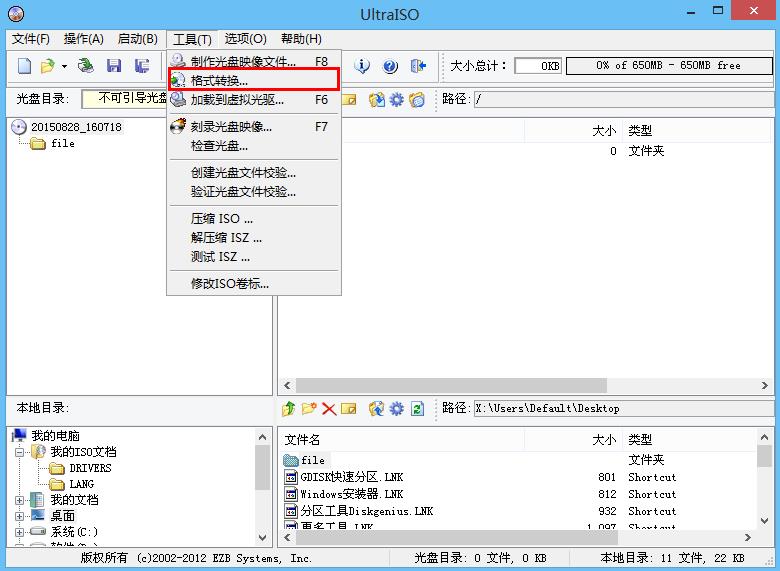
Task: Choose 格式转换... menu entry
Action: 254,80
